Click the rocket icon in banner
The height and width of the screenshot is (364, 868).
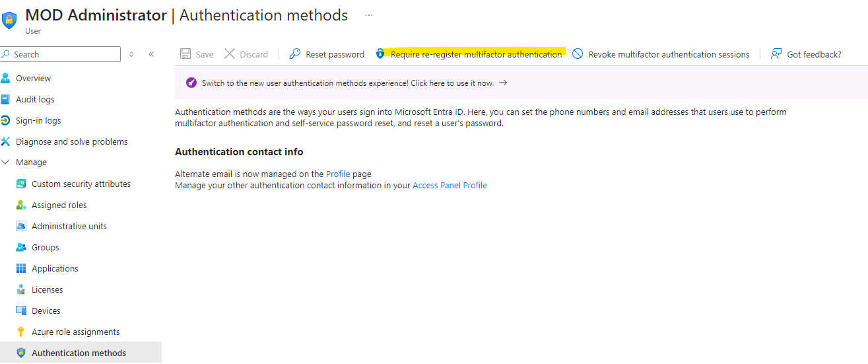(191, 83)
